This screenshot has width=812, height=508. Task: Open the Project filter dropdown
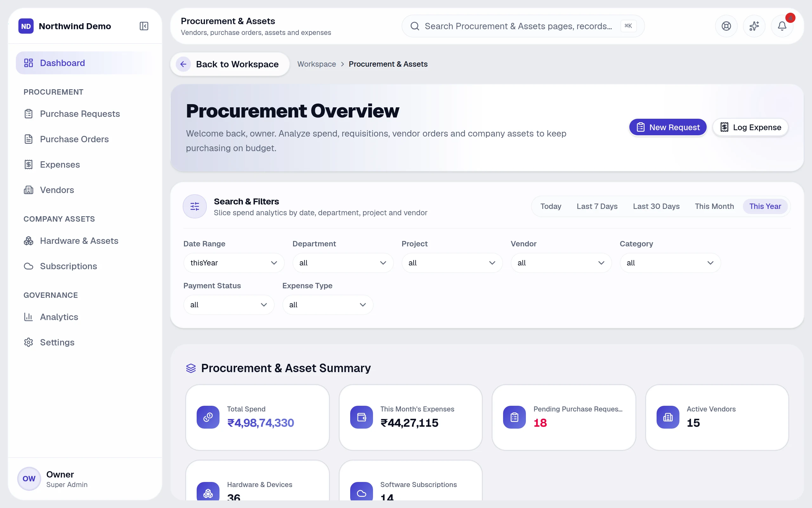click(x=452, y=263)
